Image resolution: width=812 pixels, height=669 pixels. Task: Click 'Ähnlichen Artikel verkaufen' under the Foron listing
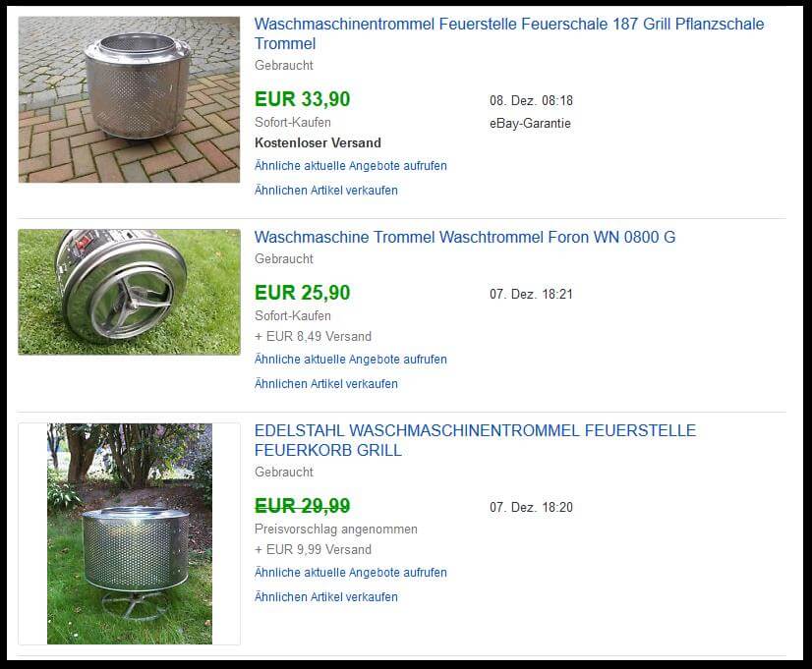[325, 383]
